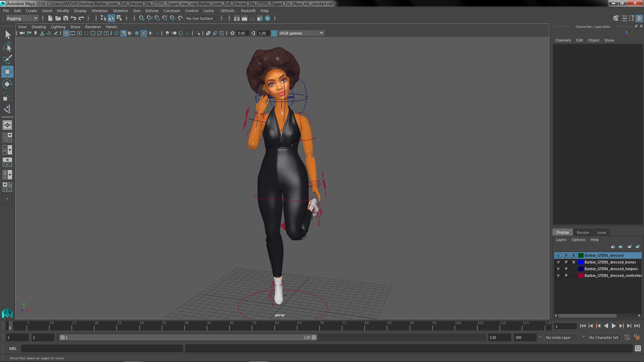The height and width of the screenshot is (362, 644).
Task: Switch to the Anim layer tab
Action: pyautogui.click(x=601, y=232)
